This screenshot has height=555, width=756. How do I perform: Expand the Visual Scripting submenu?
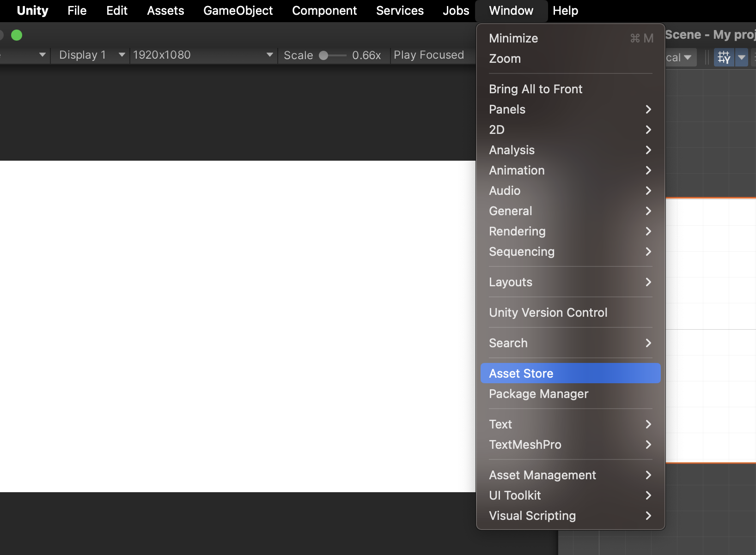(571, 516)
